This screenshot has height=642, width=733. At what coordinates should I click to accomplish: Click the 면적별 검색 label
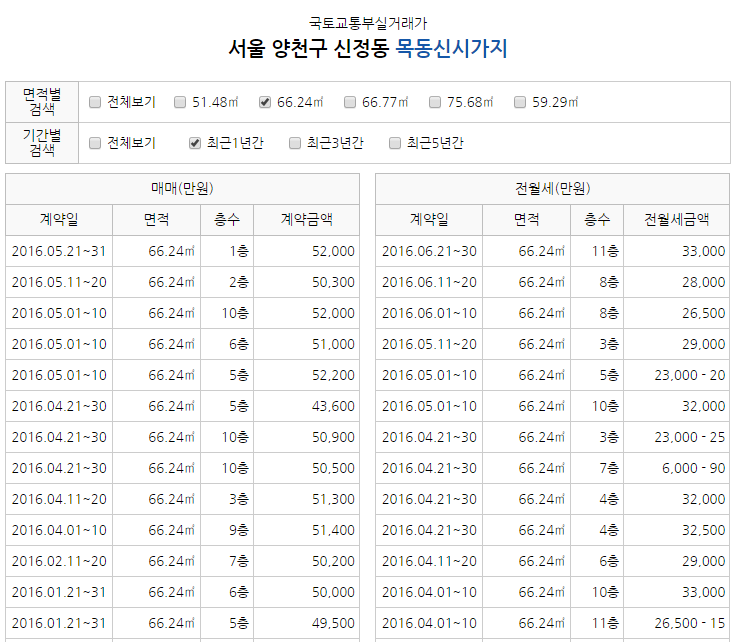coord(42,102)
